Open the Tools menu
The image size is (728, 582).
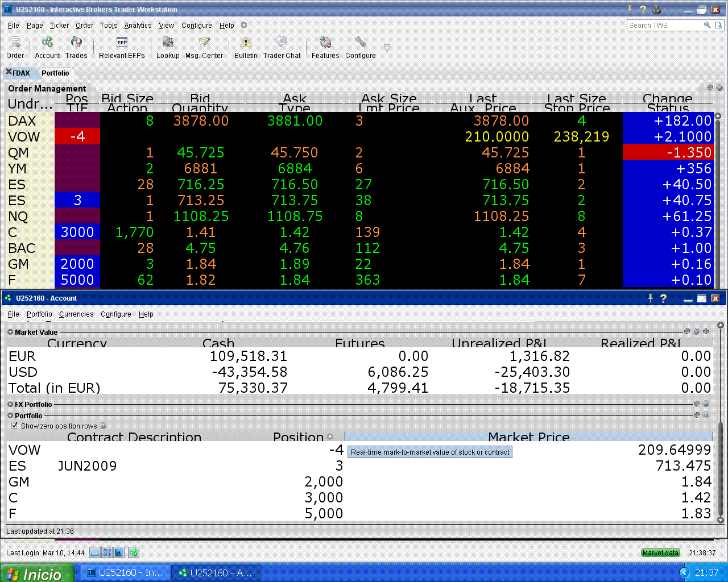(109, 26)
